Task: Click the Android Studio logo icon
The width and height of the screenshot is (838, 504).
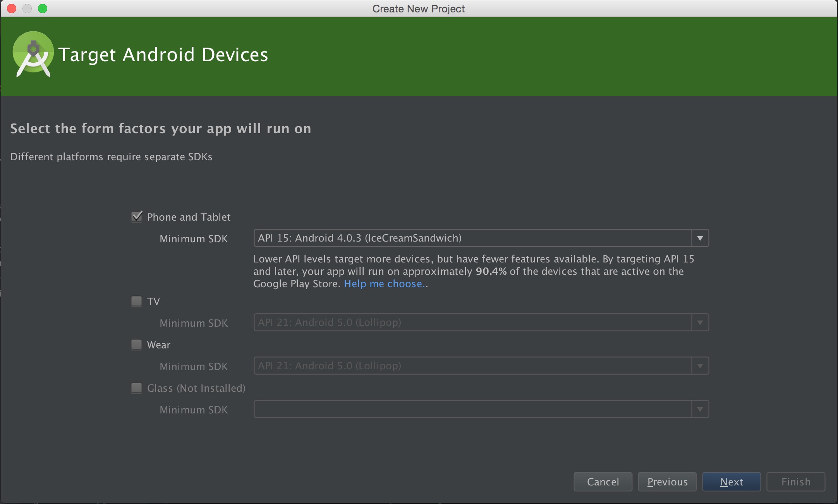Action: (33, 54)
